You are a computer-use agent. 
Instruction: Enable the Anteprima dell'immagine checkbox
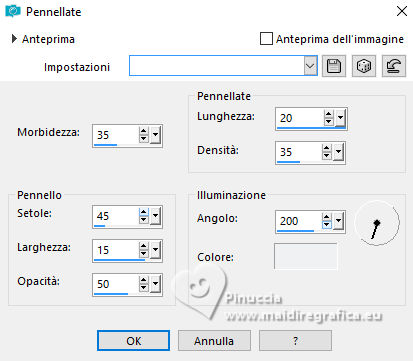tap(266, 39)
